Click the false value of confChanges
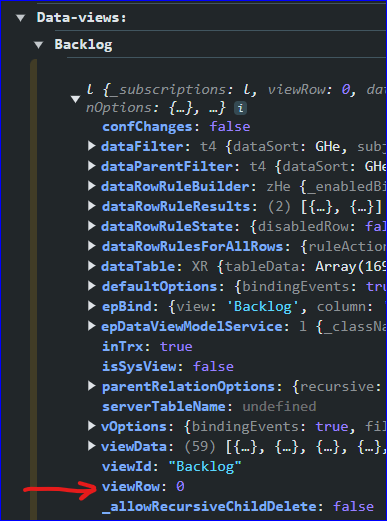 [x=230, y=127]
